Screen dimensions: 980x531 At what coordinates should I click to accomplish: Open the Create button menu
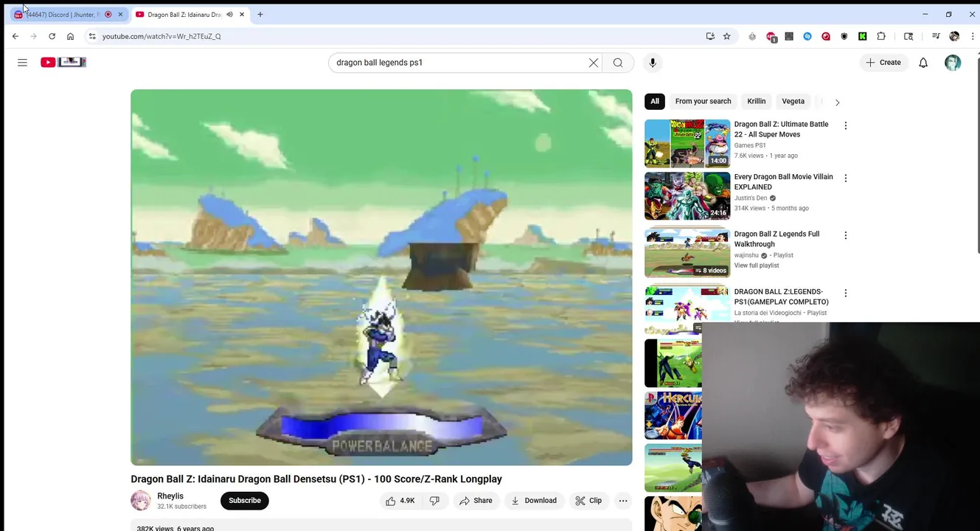(x=883, y=63)
